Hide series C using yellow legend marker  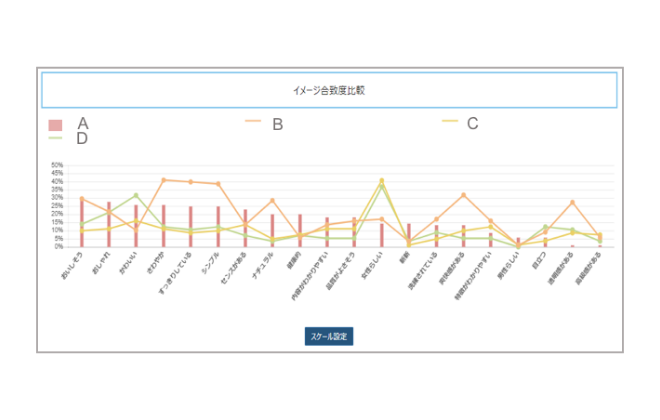449,121
